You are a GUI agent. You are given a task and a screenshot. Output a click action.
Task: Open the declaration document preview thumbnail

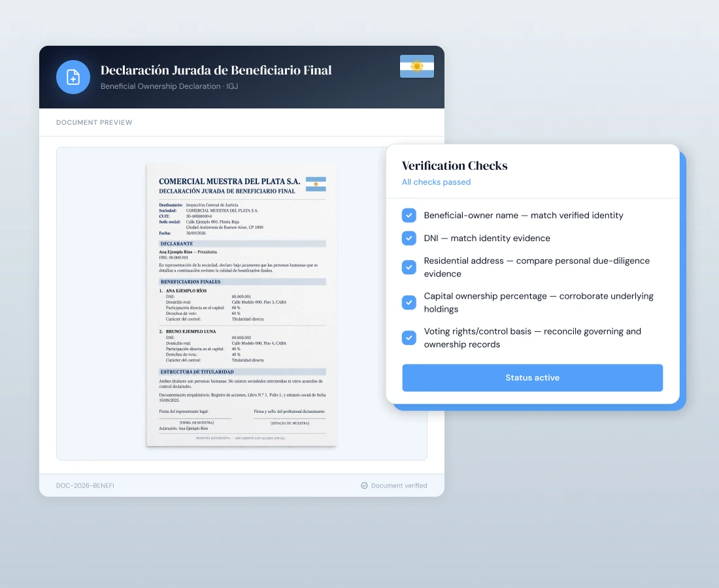pyautogui.click(x=241, y=304)
